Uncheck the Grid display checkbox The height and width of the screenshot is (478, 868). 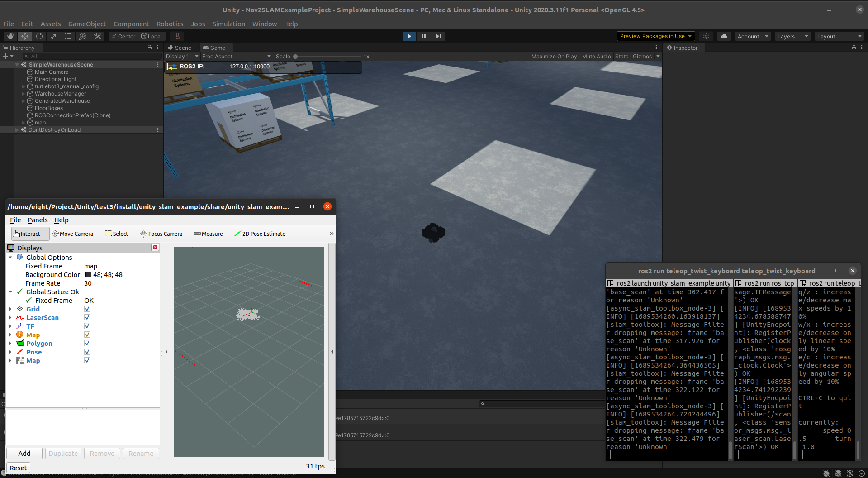point(87,309)
